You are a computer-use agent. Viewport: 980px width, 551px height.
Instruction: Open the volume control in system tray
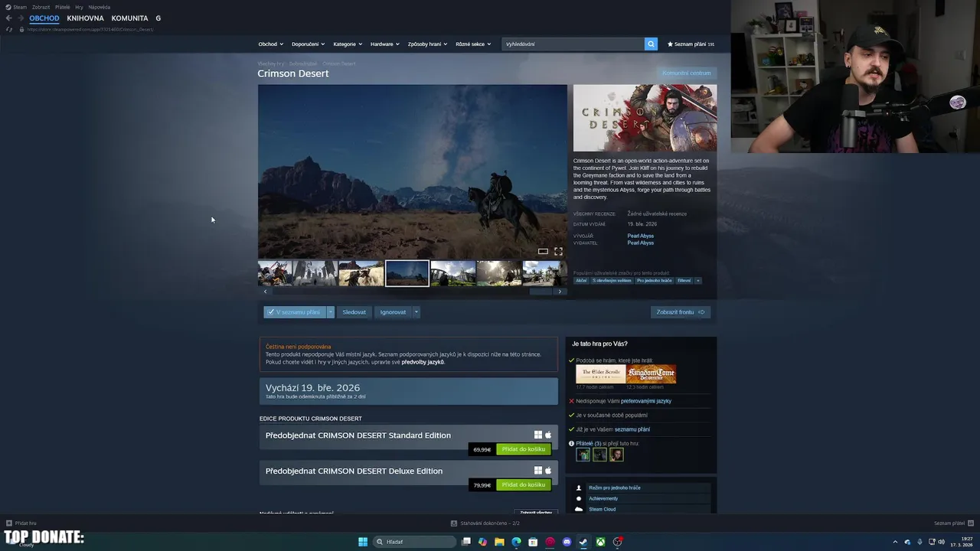(942, 542)
